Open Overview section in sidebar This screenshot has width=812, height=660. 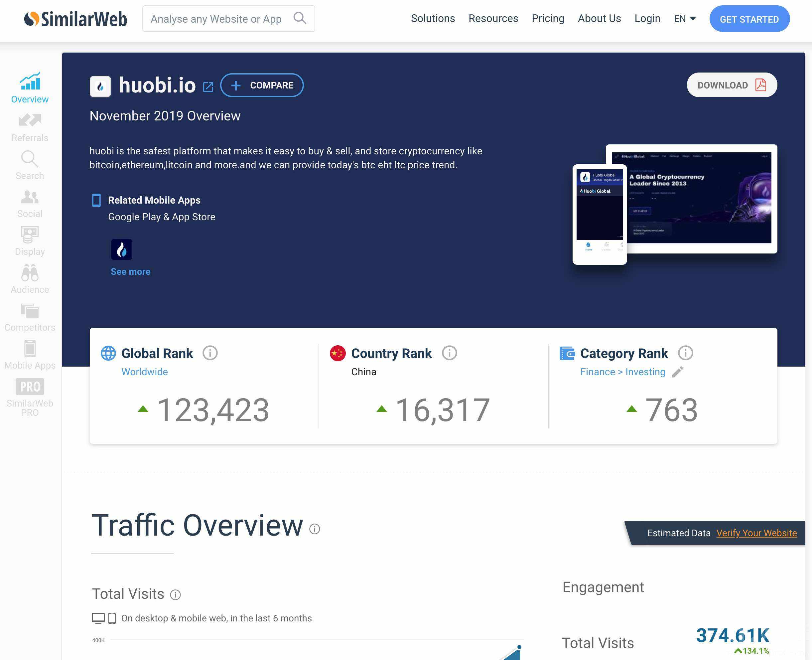point(30,88)
